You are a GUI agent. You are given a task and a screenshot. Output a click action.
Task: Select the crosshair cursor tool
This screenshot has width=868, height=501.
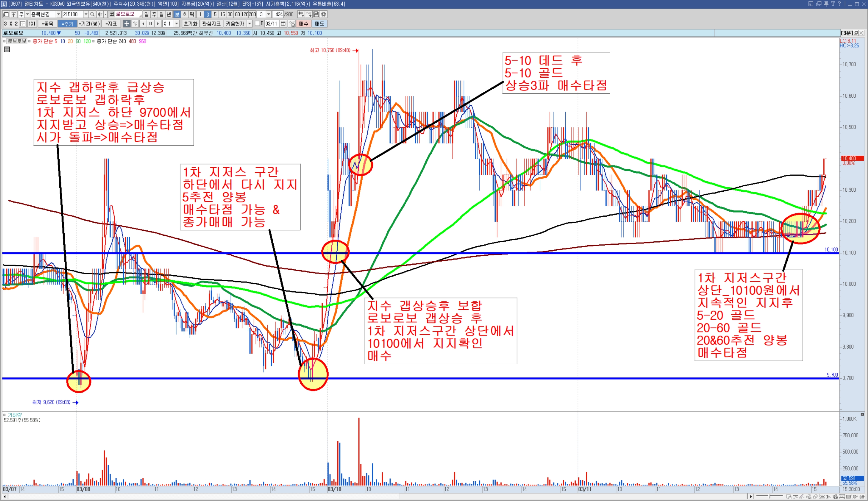(126, 23)
